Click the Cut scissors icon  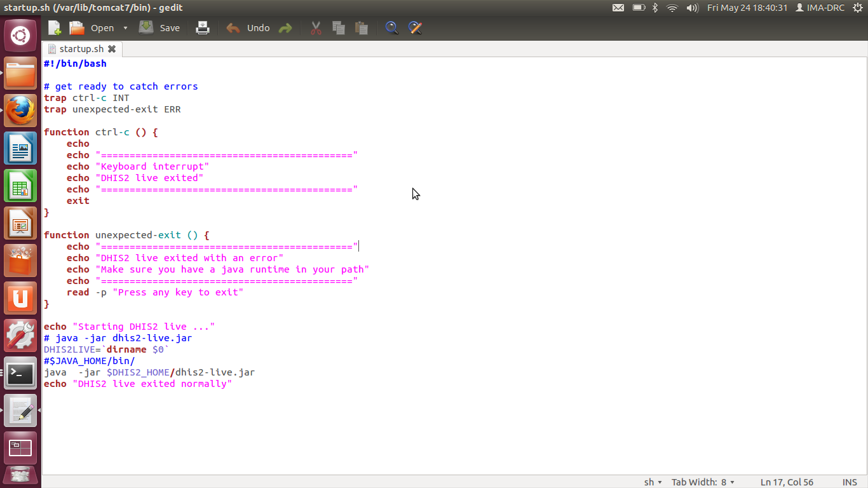coord(316,28)
